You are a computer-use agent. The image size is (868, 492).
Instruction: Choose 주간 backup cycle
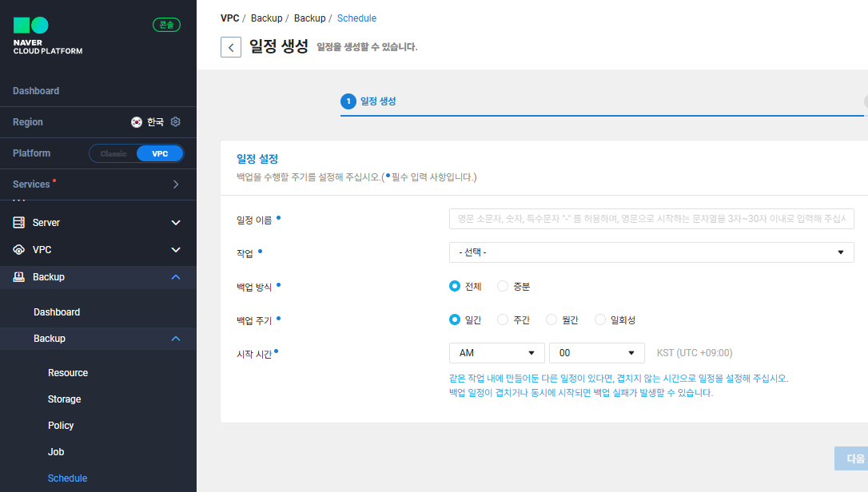point(503,320)
